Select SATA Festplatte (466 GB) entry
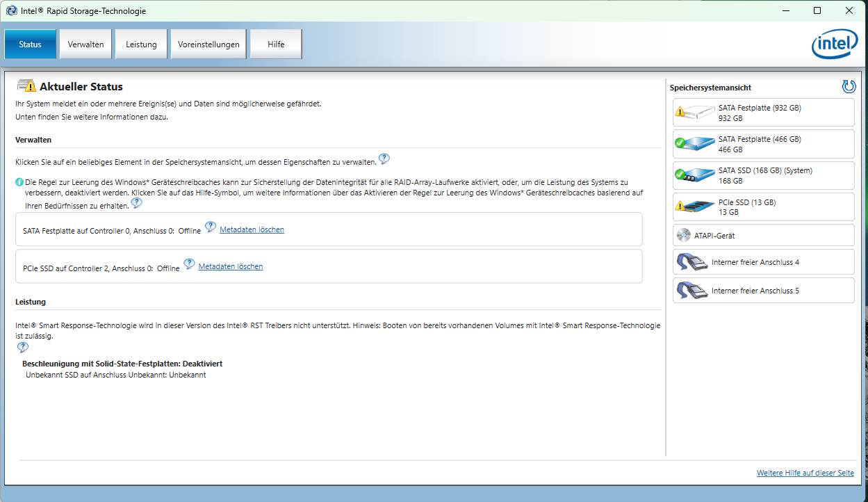868x502 pixels. click(x=763, y=144)
